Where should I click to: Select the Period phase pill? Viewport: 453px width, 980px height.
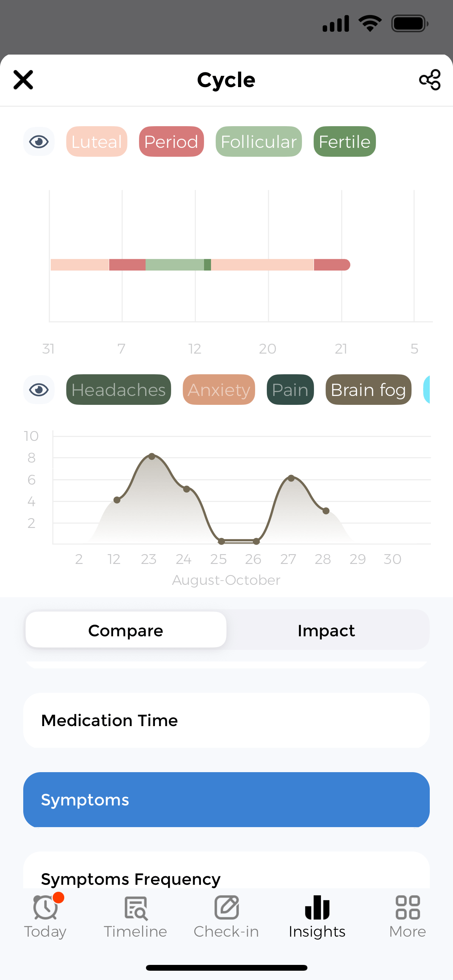click(x=171, y=141)
